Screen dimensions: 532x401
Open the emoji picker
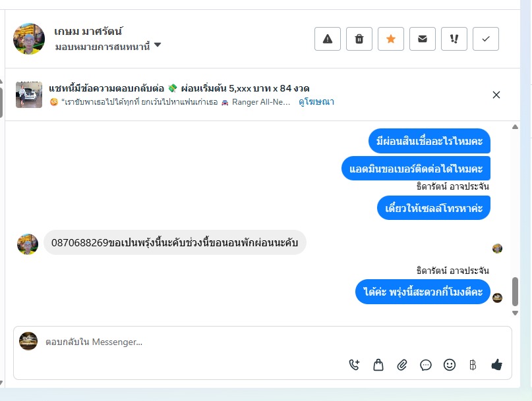[450, 365]
